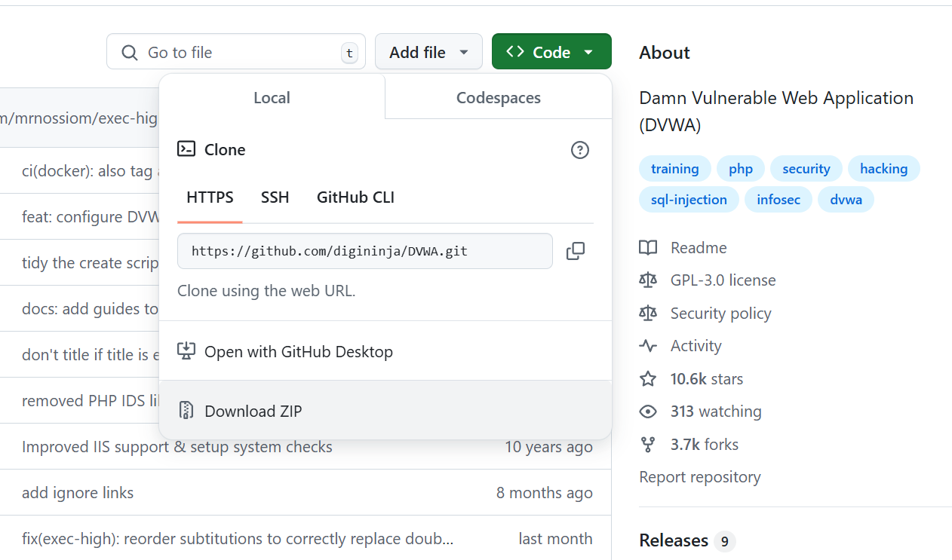
Task: Click the '8 months ago' timestamp
Action: pos(545,493)
